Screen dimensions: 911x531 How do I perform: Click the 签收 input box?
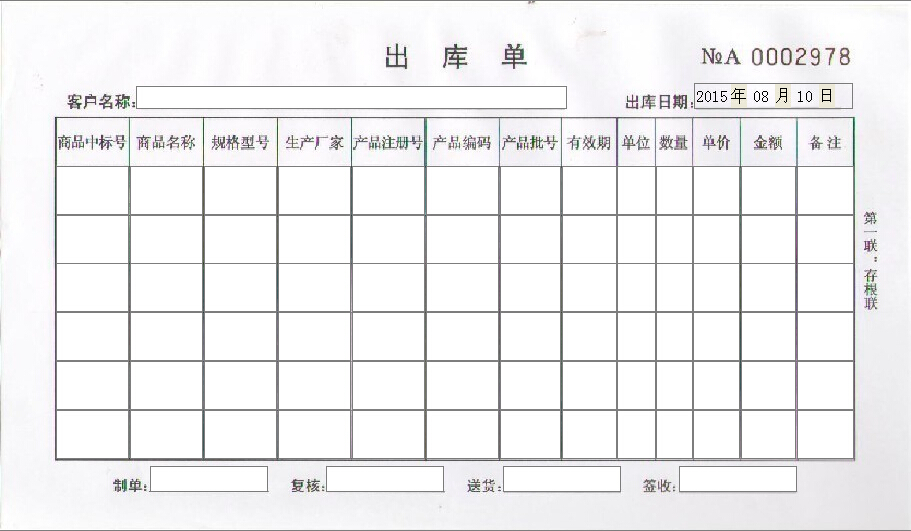pos(738,479)
